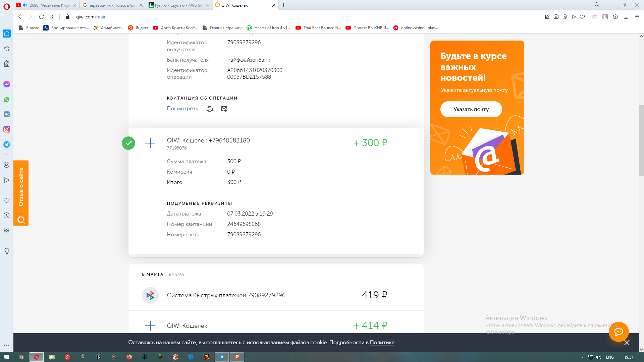The height and width of the screenshot is (362, 644).
Task: Reload the qiwi.com page
Action: tap(41, 17)
